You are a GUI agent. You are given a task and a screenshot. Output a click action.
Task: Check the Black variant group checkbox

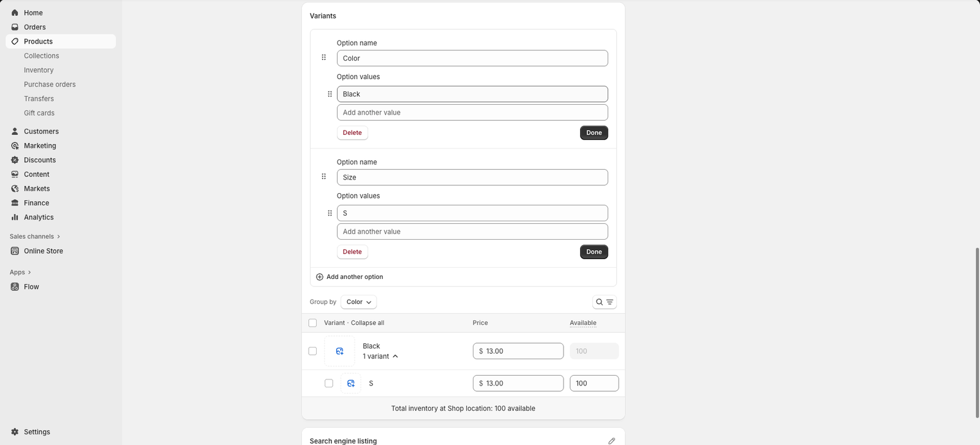coord(313,351)
